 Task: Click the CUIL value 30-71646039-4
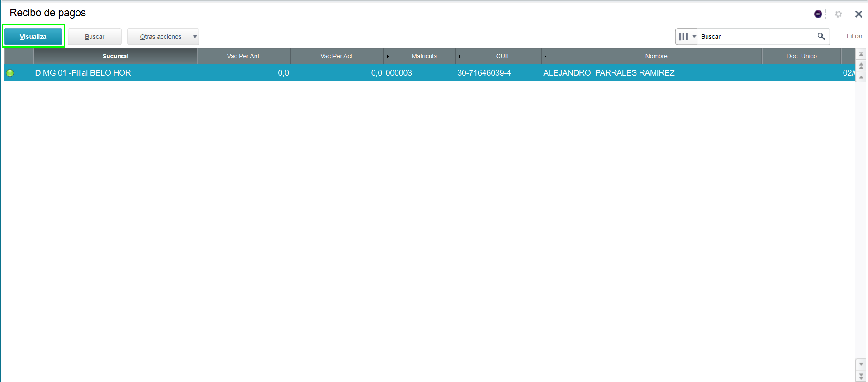pyautogui.click(x=484, y=73)
